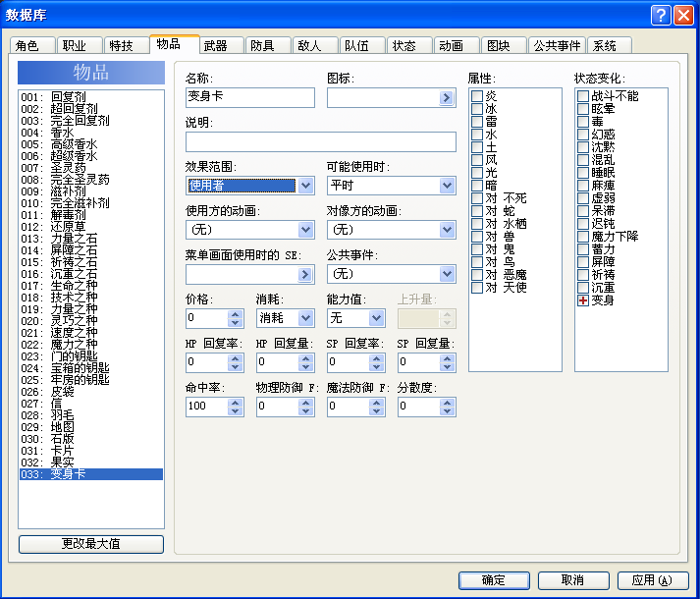The height and width of the screenshot is (599, 700).
Task: Click the 应用(A) button
Action: tap(653, 580)
